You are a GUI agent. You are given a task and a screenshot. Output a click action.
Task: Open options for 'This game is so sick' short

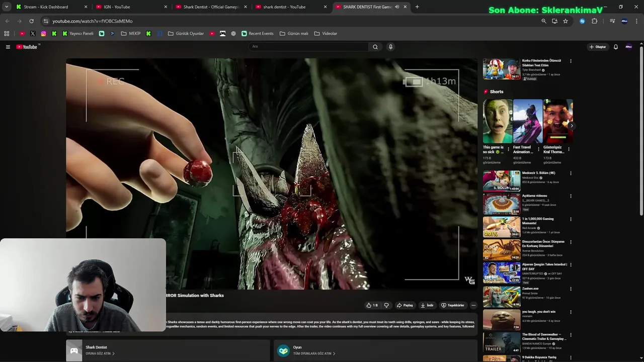coord(508,149)
